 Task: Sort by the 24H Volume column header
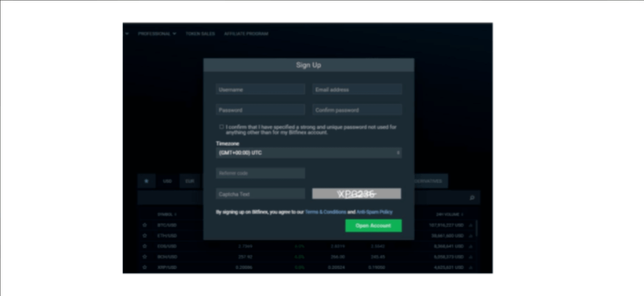(x=449, y=214)
